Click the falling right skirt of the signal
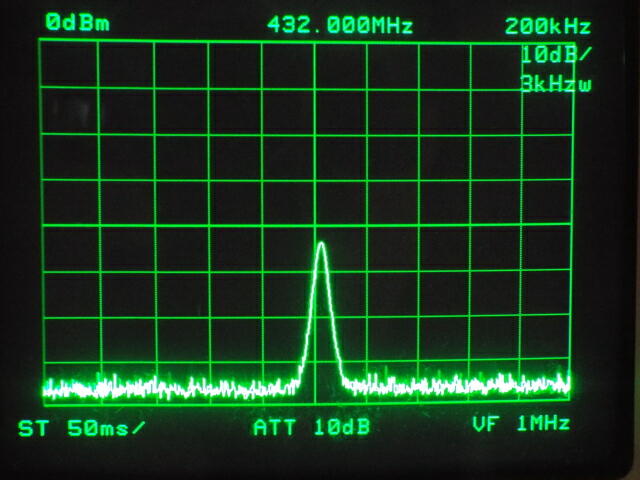Screen dimensions: 640x480 coord(333,320)
